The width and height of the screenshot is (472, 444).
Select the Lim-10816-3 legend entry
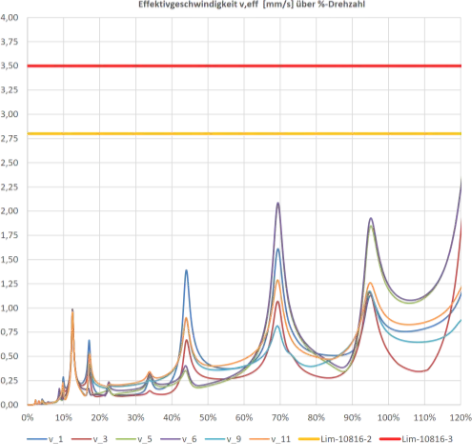tap(416, 439)
